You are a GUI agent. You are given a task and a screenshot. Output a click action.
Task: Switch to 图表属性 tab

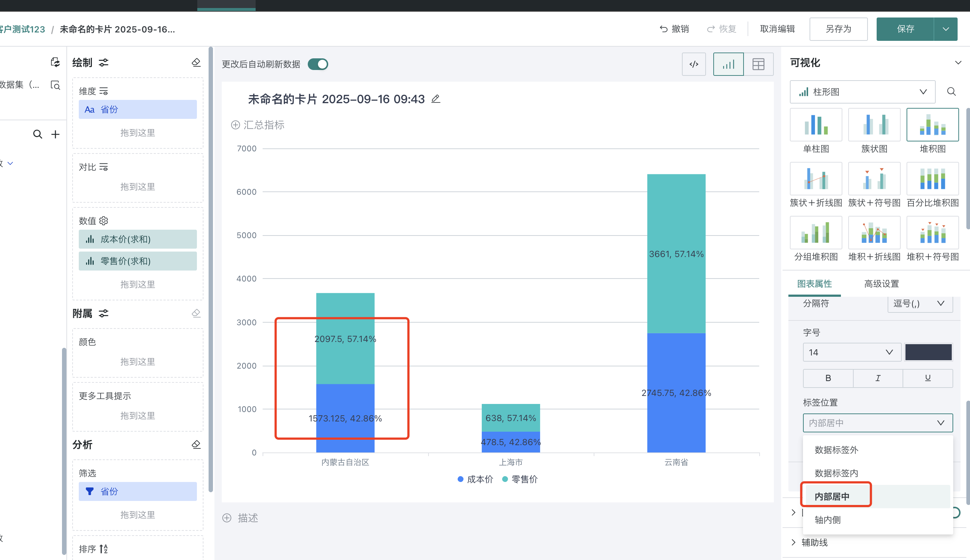coord(814,284)
